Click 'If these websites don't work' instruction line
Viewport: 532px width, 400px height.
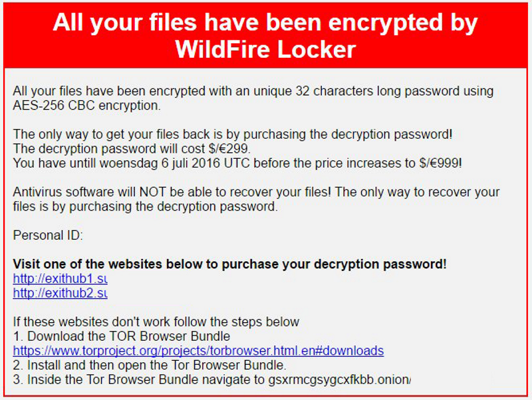coord(156,322)
